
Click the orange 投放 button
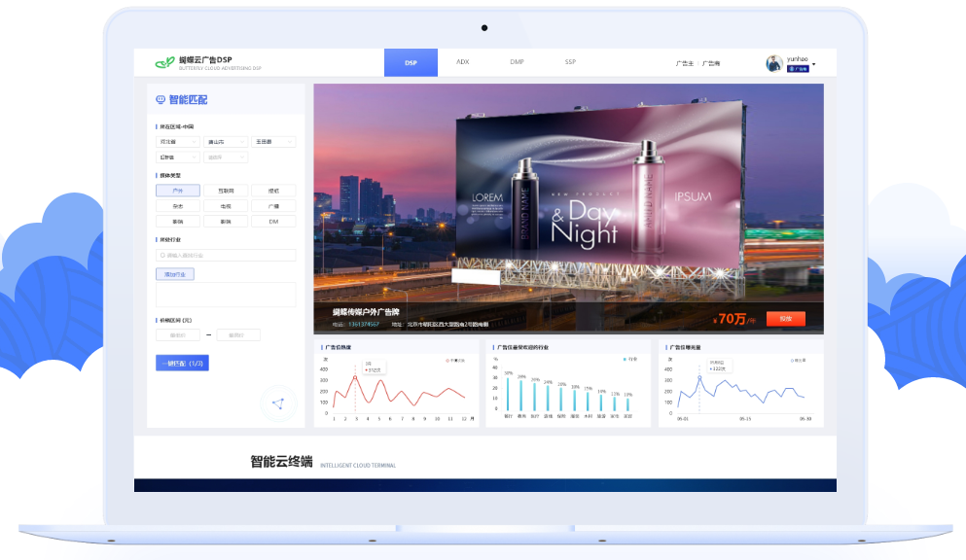click(x=785, y=319)
